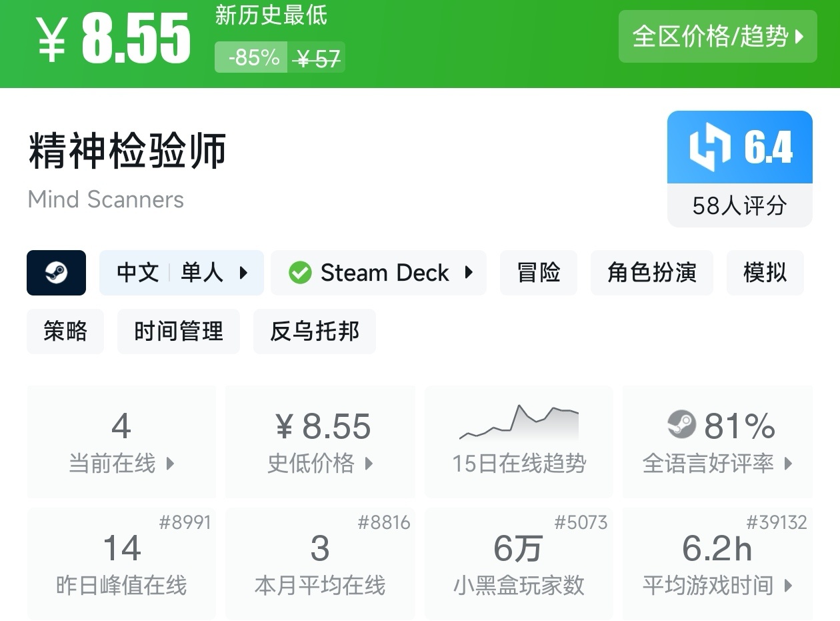Expand the 中文 单人 language tag
This screenshot has height=621, width=840.
[181, 273]
